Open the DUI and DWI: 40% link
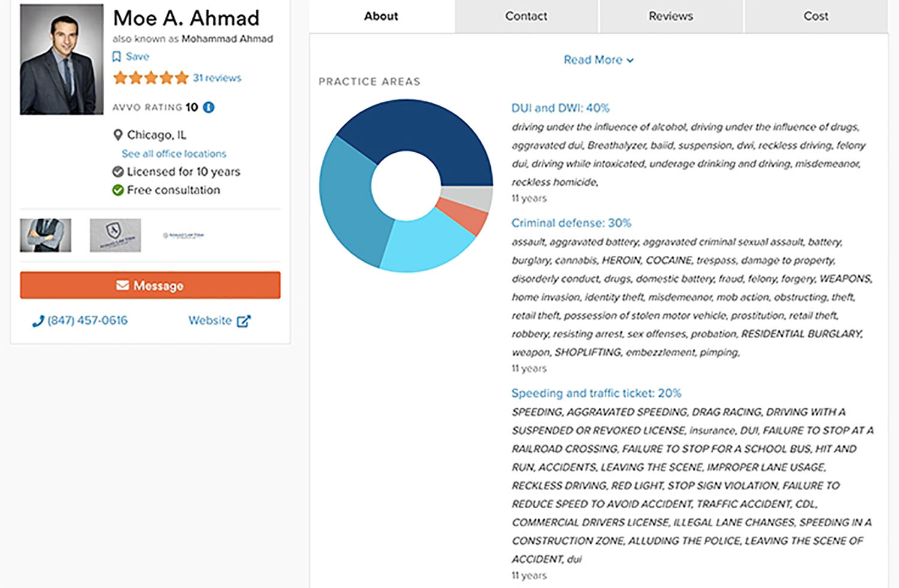Screen dimensions: 899x588 click(560, 108)
